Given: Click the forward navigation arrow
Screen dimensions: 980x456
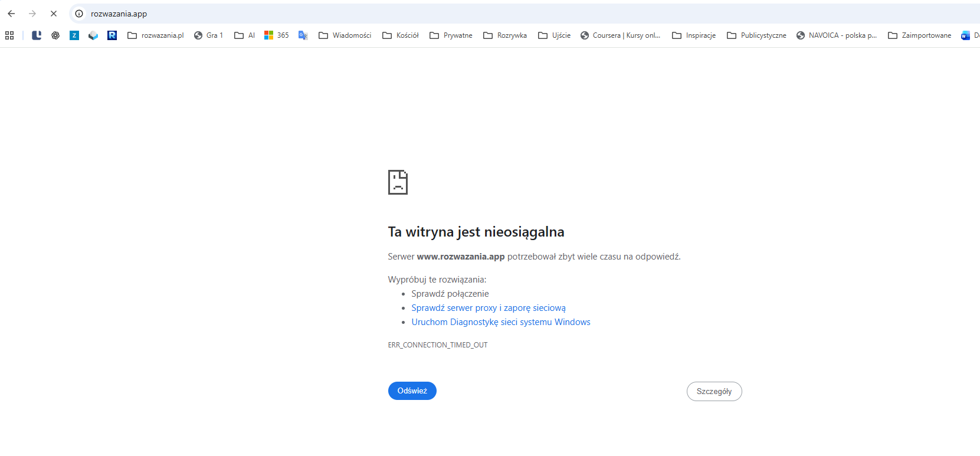Looking at the screenshot, I should tap(32, 14).
